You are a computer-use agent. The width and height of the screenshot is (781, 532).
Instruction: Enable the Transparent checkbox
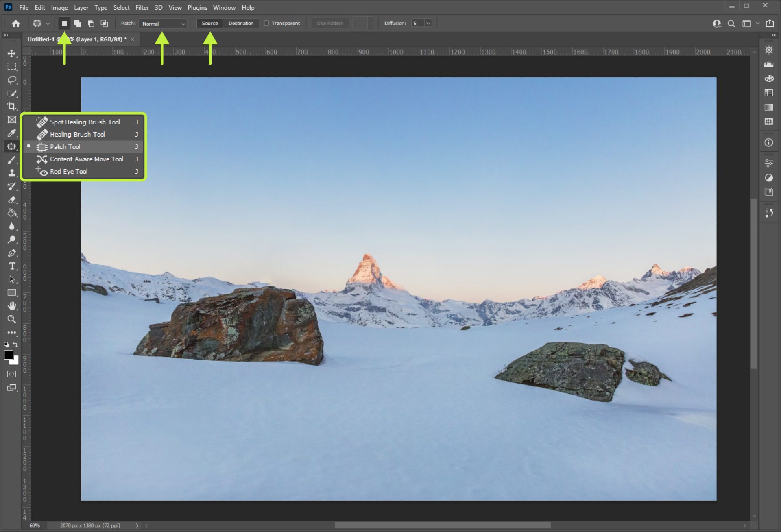(x=266, y=23)
